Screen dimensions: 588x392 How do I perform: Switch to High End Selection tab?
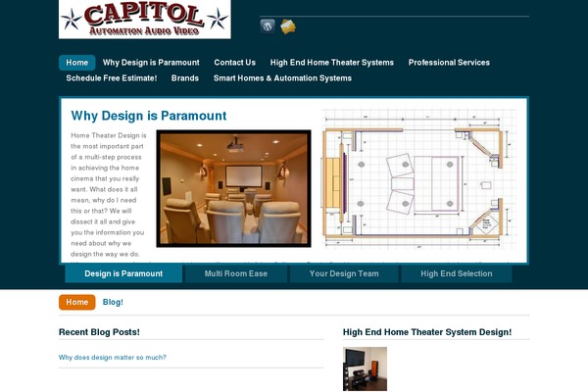pyautogui.click(x=457, y=273)
